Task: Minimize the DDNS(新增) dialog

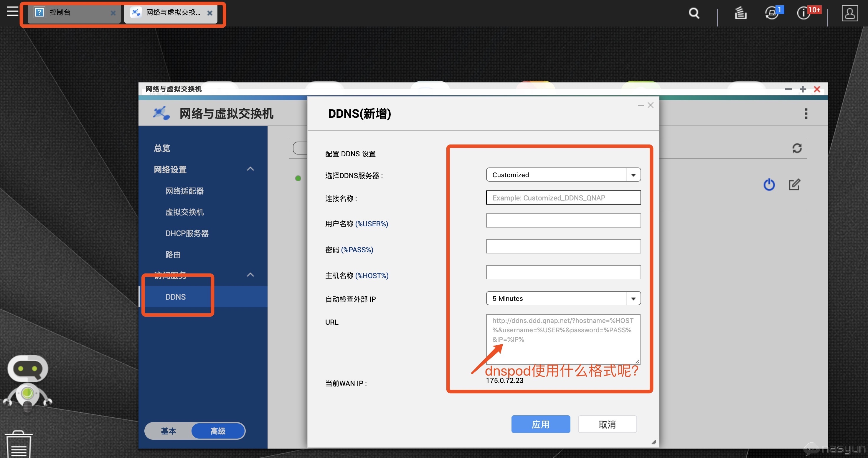Action: tap(641, 105)
